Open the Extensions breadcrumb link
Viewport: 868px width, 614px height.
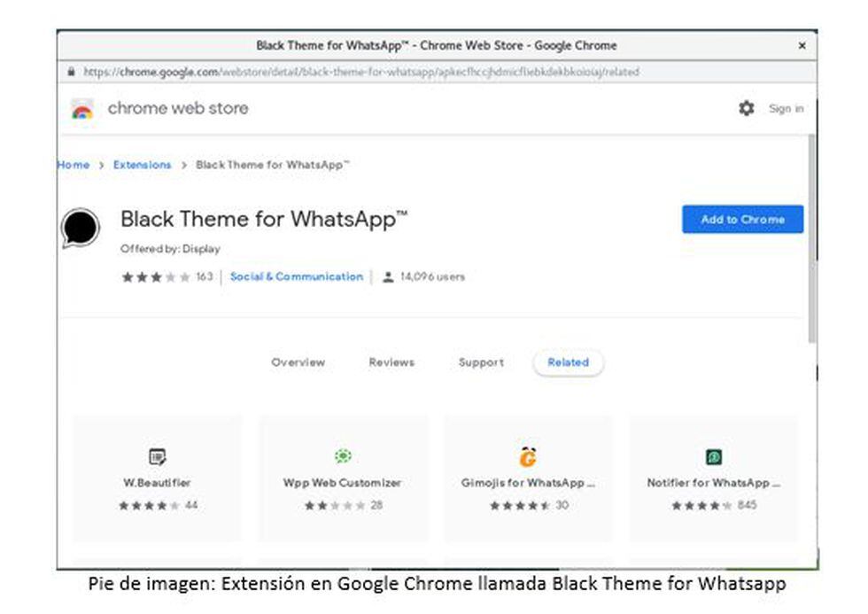(142, 165)
